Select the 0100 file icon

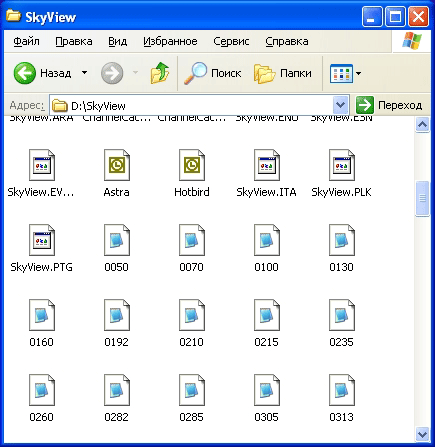click(267, 240)
